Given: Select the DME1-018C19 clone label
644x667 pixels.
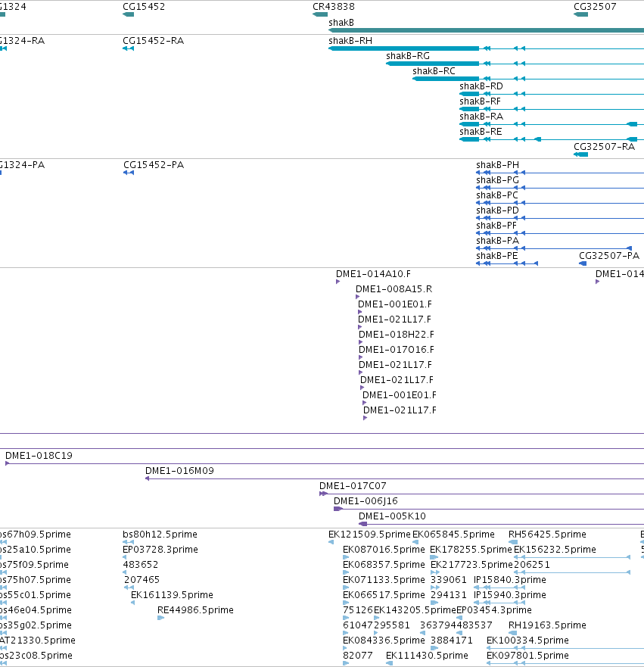Looking at the screenshot, I should (x=39, y=456).
